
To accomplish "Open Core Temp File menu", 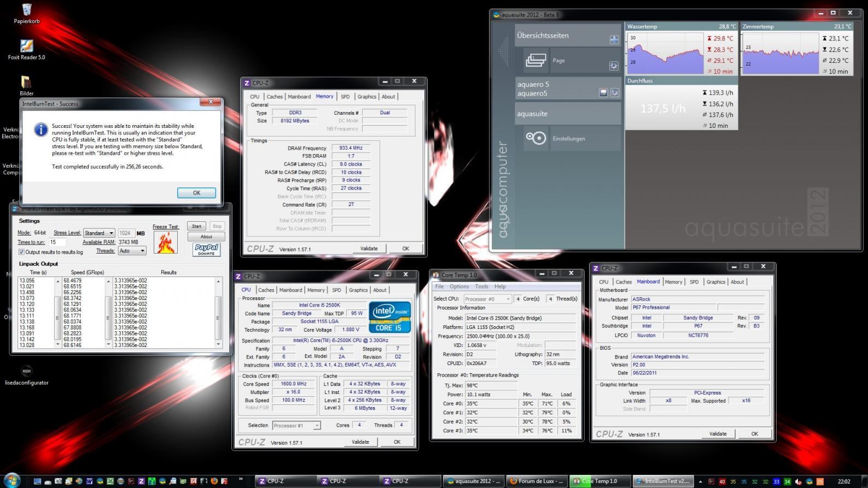I will click(439, 286).
